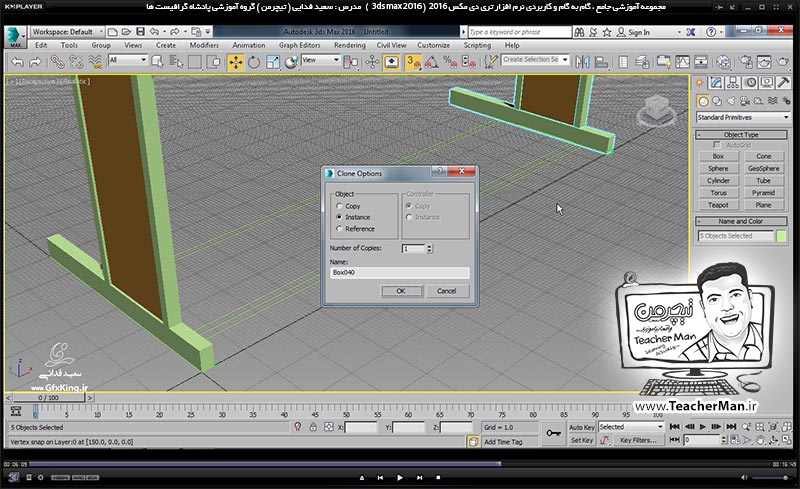Open the Animation menu

tap(248, 45)
